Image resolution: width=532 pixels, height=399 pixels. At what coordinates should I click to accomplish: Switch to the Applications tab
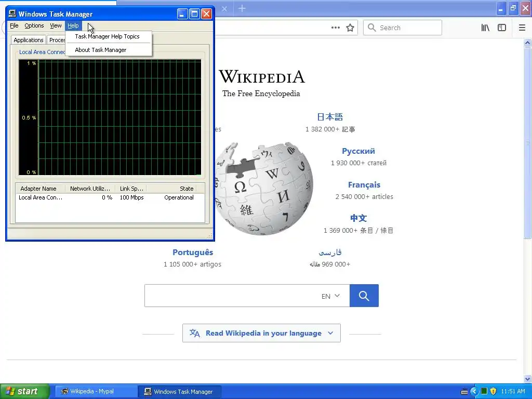click(28, 40)
